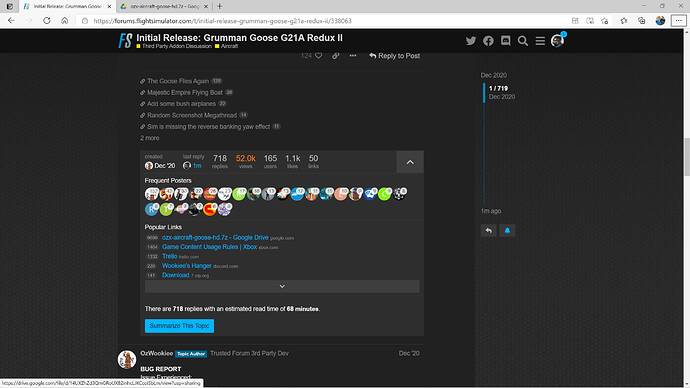
Task: Click the blue R frequent poster avatar
Action: point(151,209)
